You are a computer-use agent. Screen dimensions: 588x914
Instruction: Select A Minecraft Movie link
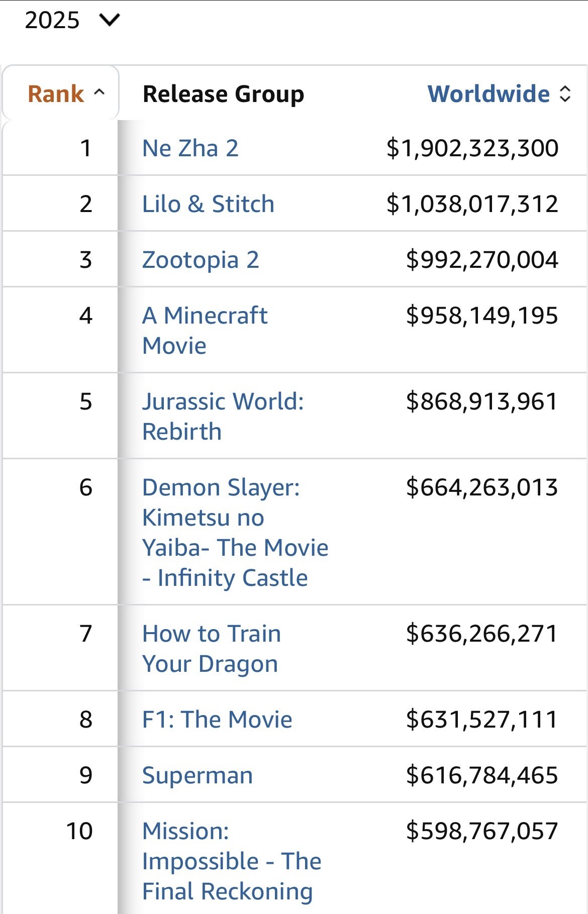coord(205,330)
